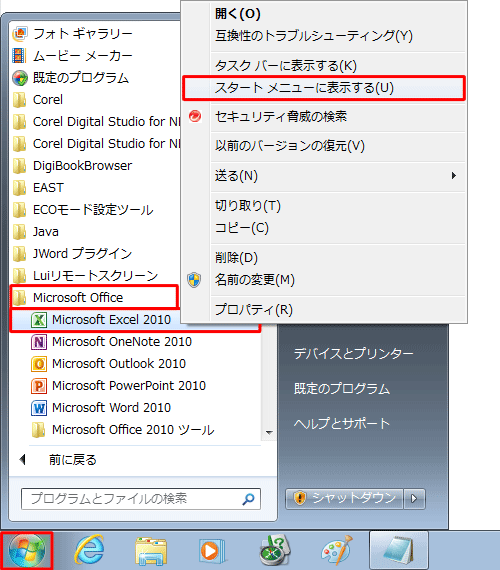500x570 pixels.
Task: Open Windows Explorer folder icon on taskbar
Action: click(151, 551)
